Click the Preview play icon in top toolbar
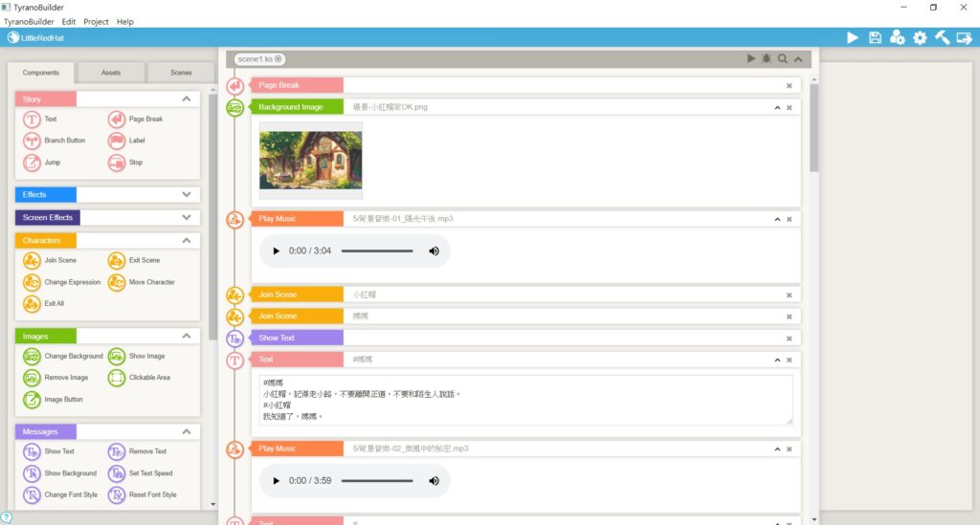 852,38
